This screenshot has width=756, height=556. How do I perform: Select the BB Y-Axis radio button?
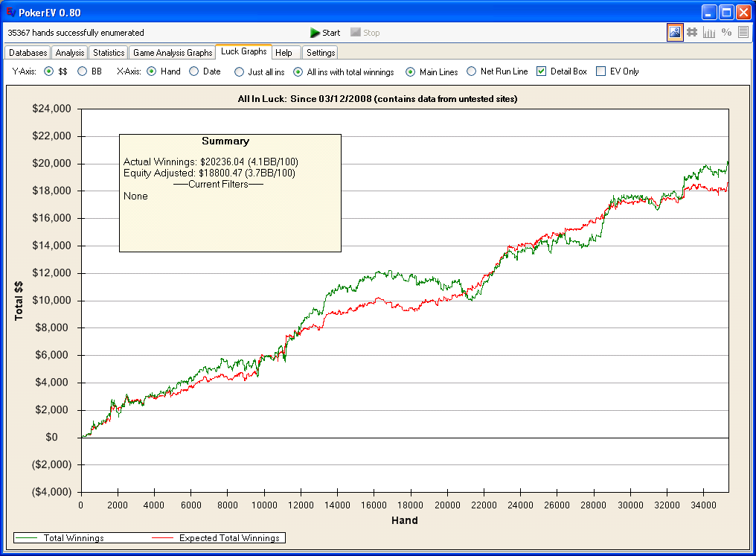(x=82, y=71)
